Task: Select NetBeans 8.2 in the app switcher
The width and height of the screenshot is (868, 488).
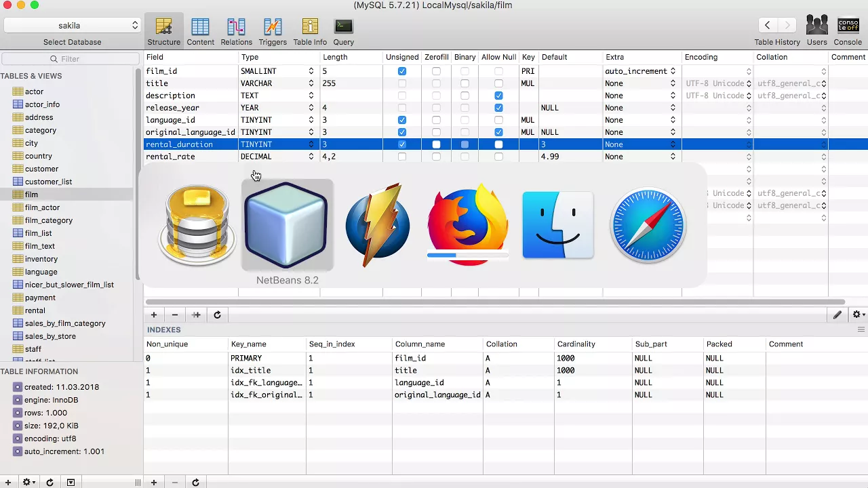Action: point(288,225)
